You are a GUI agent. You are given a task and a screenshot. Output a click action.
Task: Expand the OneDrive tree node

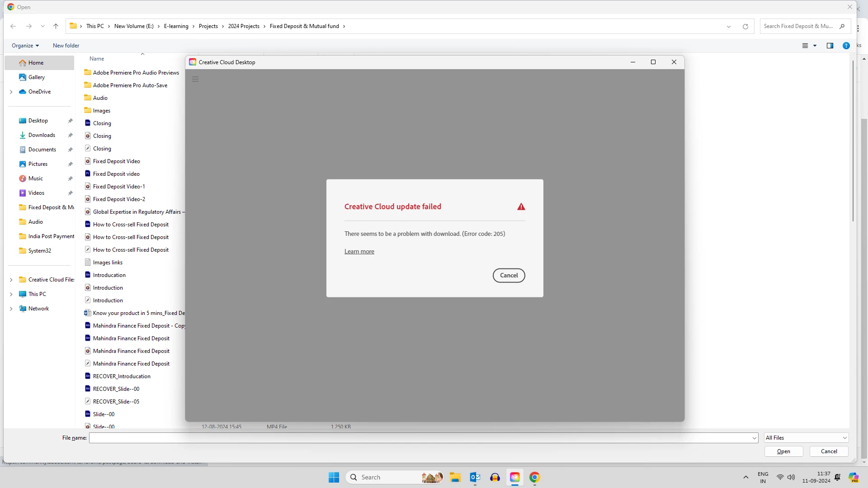click(x=11, y=92)
